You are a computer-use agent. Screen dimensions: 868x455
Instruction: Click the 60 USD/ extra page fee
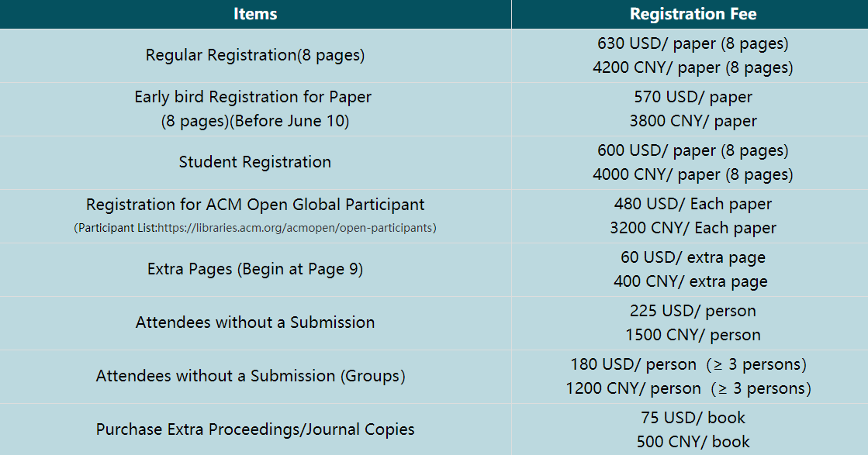[x=693, y=257]
